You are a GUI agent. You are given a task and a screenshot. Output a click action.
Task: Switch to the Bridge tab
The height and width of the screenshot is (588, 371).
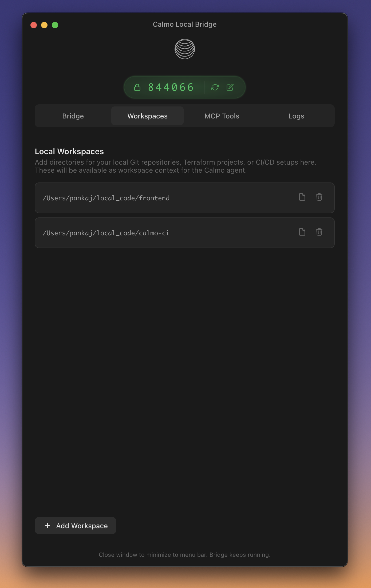[73, 116]
